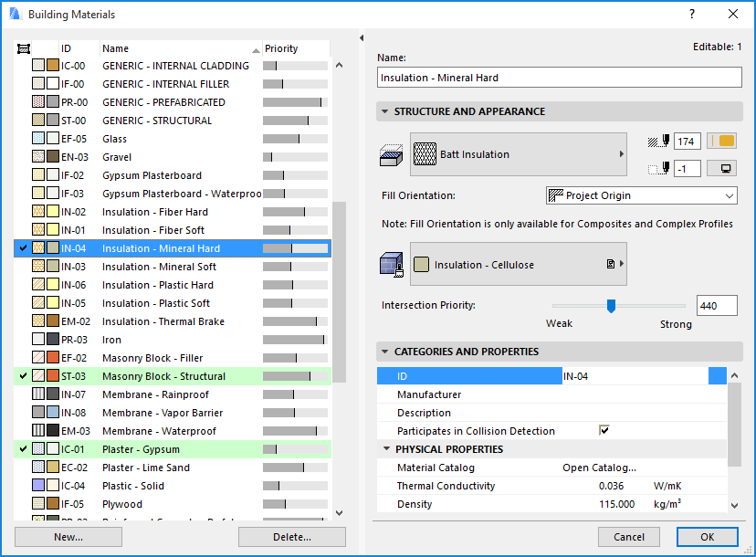Click the fill pattern icon of Glass row
Screen dimensions: 756x557
coord(38,139)
